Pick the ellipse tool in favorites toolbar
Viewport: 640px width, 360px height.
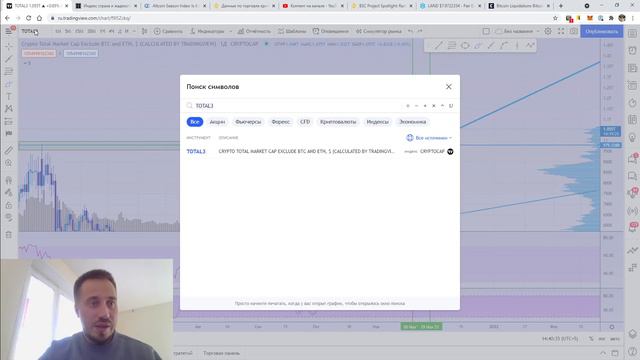pos(464,46)
